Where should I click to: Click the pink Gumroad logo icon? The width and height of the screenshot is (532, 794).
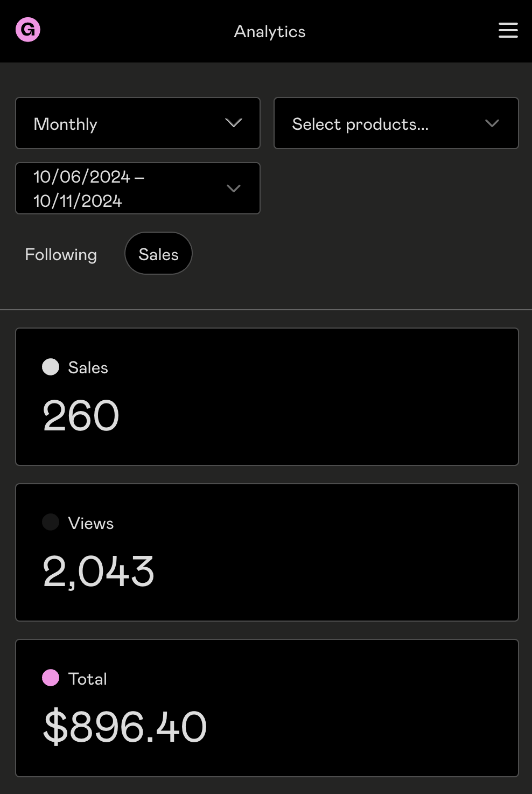click(28, 30)
